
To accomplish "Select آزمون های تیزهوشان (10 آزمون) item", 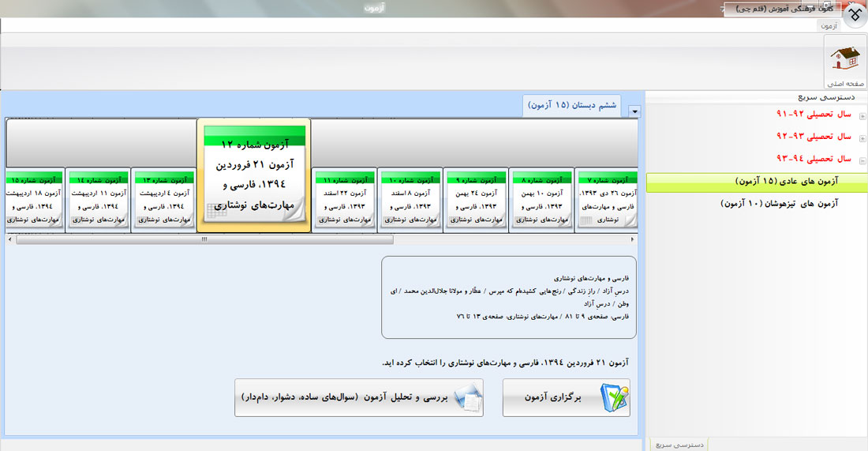I will (780, 204).
